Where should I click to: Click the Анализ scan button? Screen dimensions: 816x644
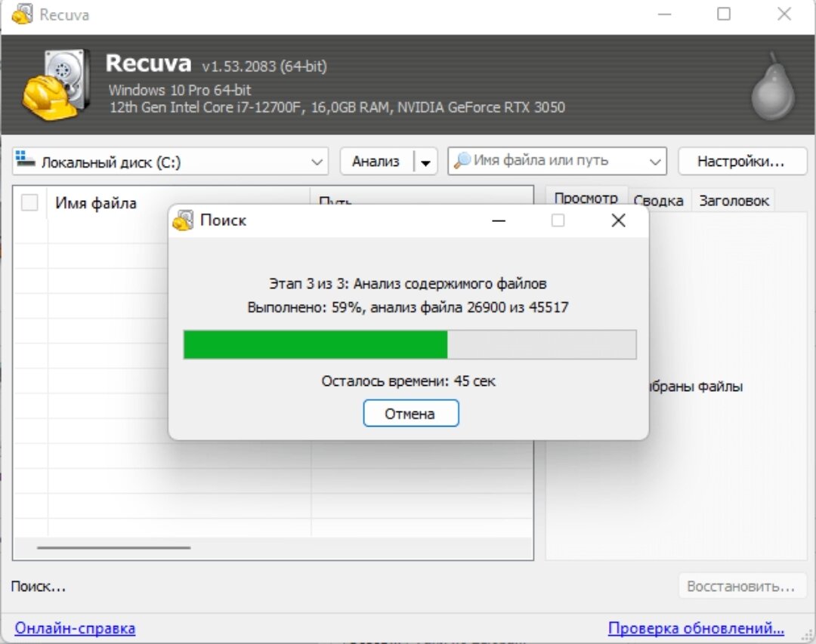tap(376, 162)
